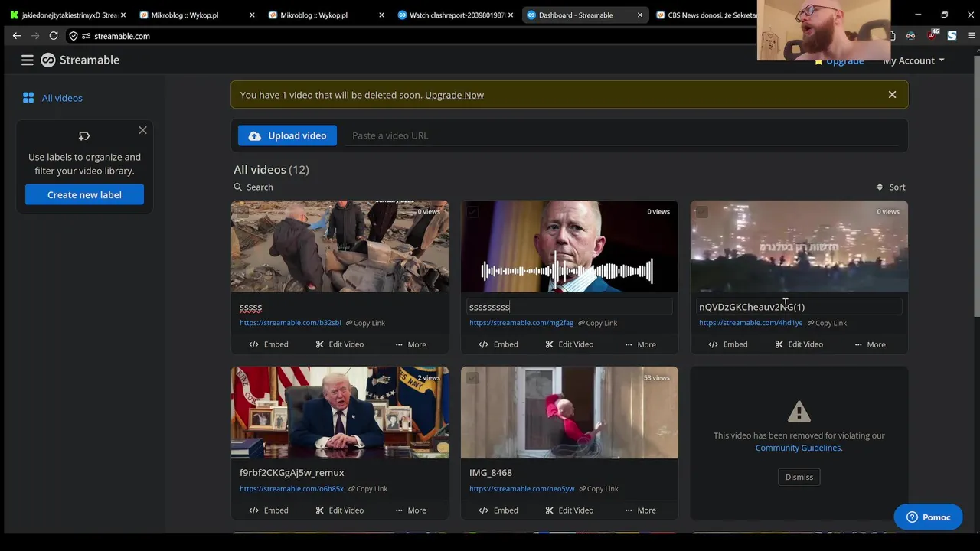
Task: Edit Video for sssss
Action: [x=340, y=344]
